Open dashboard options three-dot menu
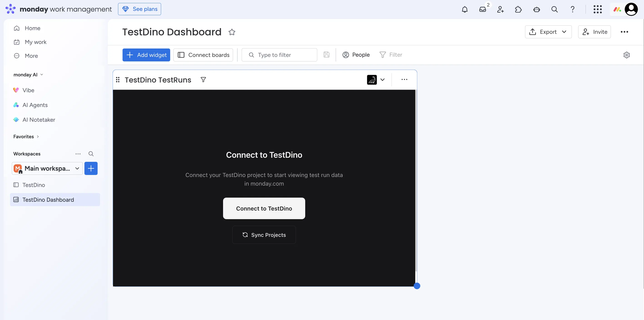 click(x=624, y=32)
